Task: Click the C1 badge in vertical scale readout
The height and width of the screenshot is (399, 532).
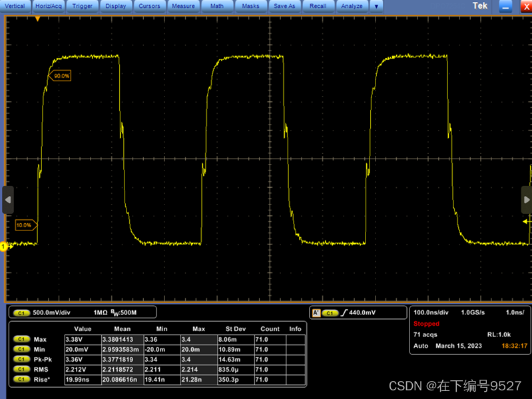Action: tap(21, 313)
